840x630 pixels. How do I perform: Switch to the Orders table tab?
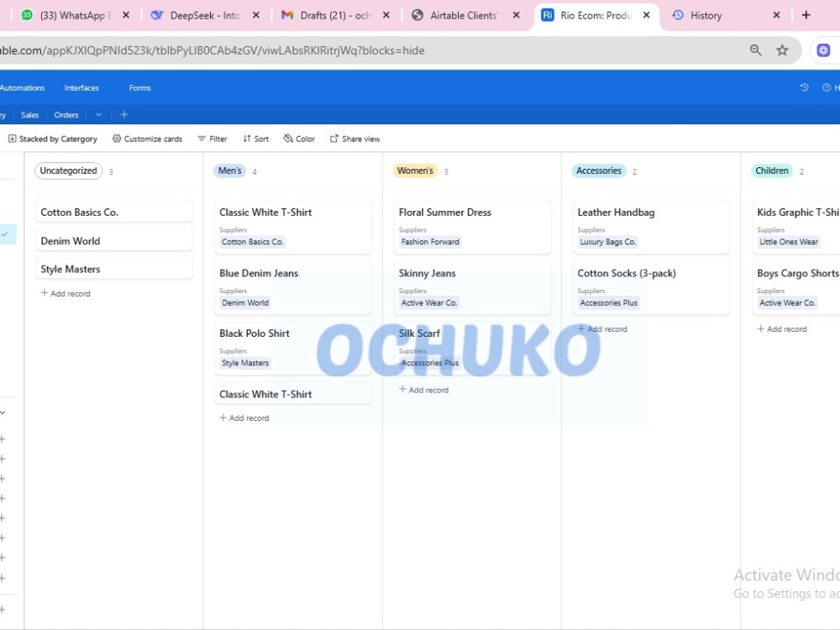pyautogui.click(x=66, y=114)
